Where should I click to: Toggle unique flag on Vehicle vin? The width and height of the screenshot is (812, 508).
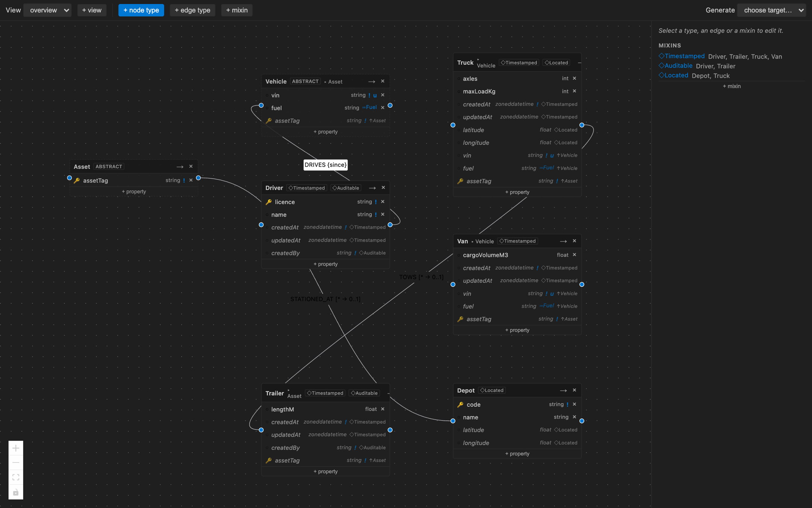(375, 96)
